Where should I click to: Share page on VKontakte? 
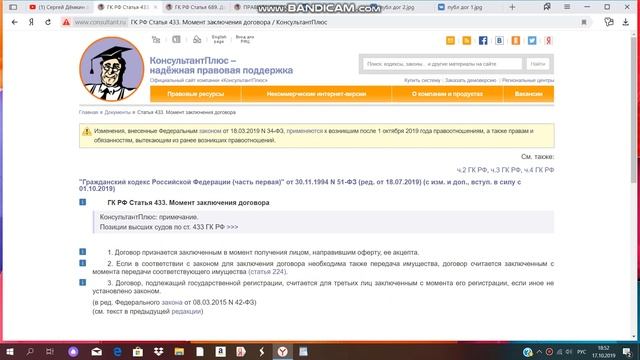499,40
